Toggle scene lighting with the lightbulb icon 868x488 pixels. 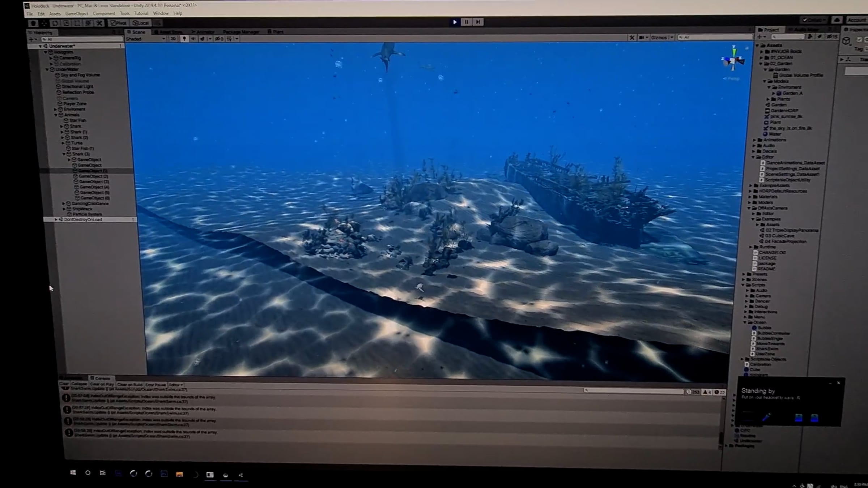click(184, 39)
